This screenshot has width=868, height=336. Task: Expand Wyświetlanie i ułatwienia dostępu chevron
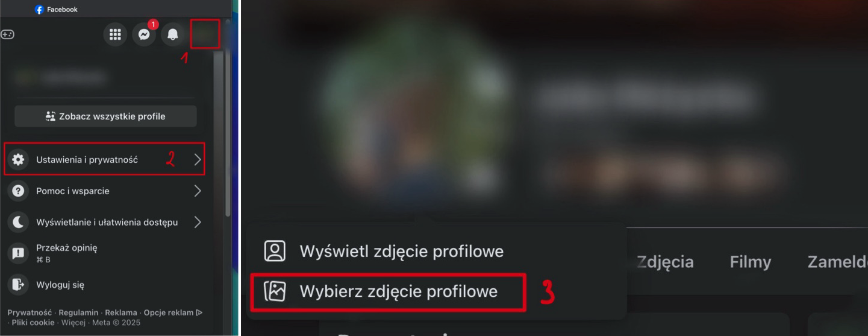pos(198,222)
